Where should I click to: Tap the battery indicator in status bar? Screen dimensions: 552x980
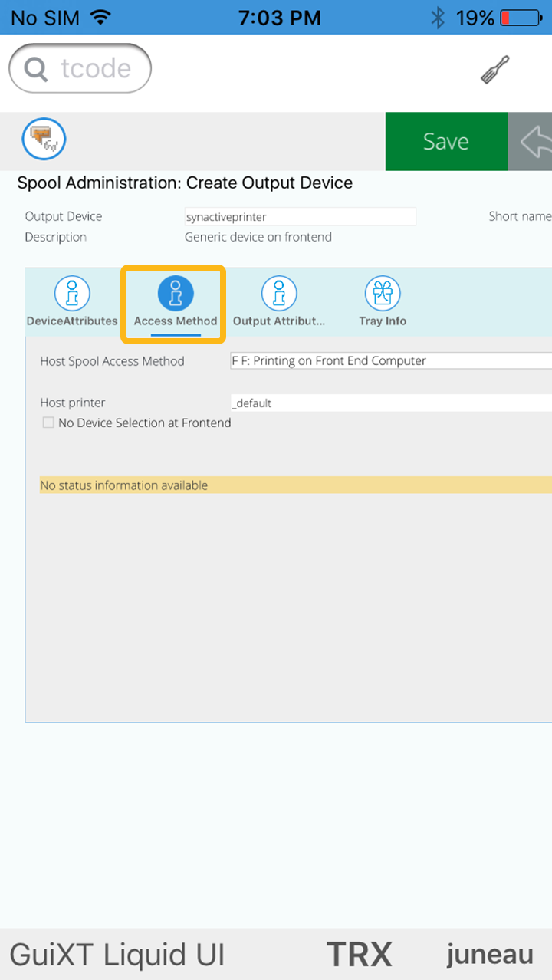point(520,18)
